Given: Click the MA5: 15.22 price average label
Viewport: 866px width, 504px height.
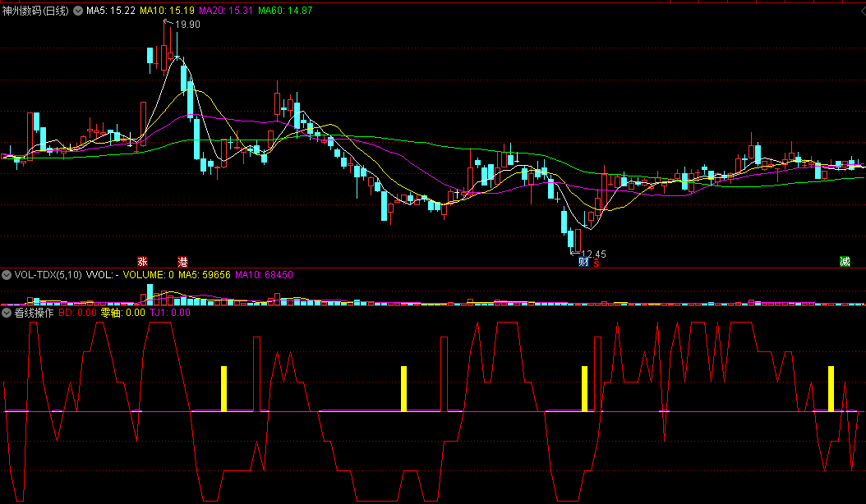Looking at the screenshot, I should pos(110,11).
